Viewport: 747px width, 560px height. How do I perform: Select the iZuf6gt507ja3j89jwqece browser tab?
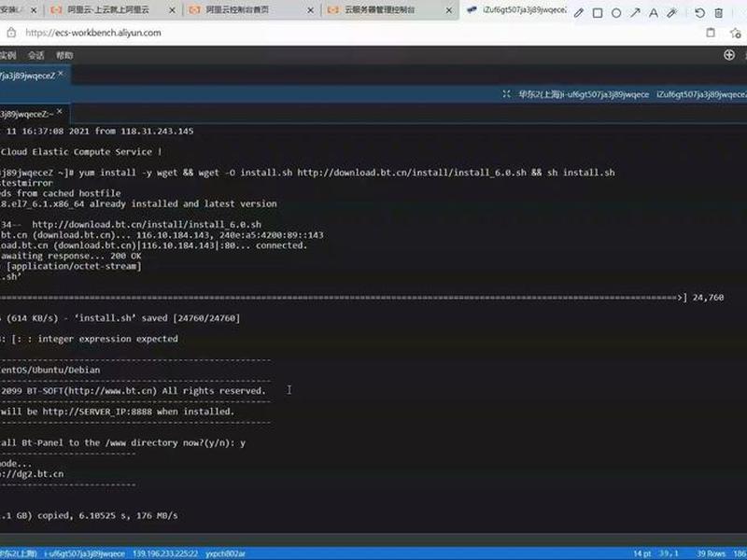[516, 9]
